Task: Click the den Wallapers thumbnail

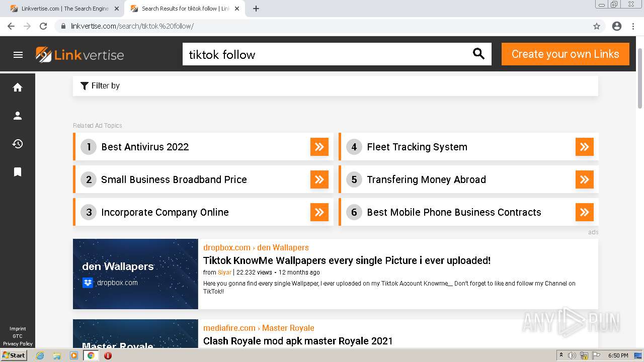Action: [135, 274]
